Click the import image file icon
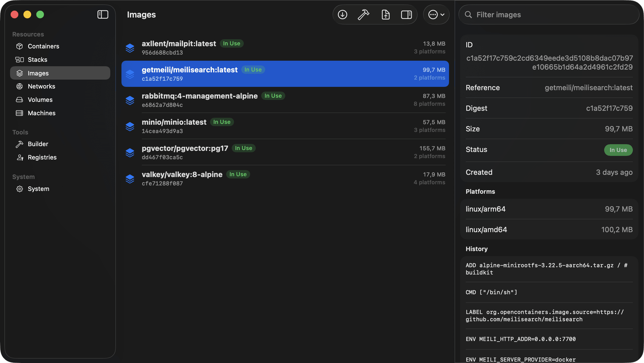The height and width of the screenshot is (363, 644). click(x=386, y=14)
